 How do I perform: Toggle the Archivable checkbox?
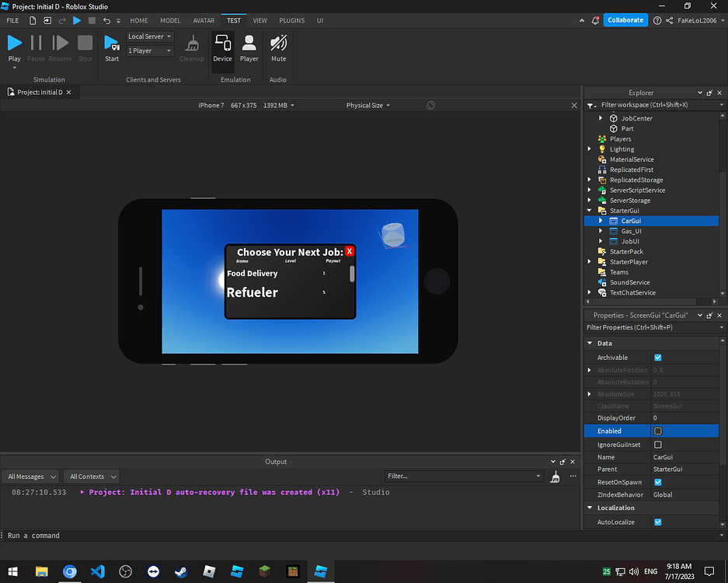coord(658,358)
